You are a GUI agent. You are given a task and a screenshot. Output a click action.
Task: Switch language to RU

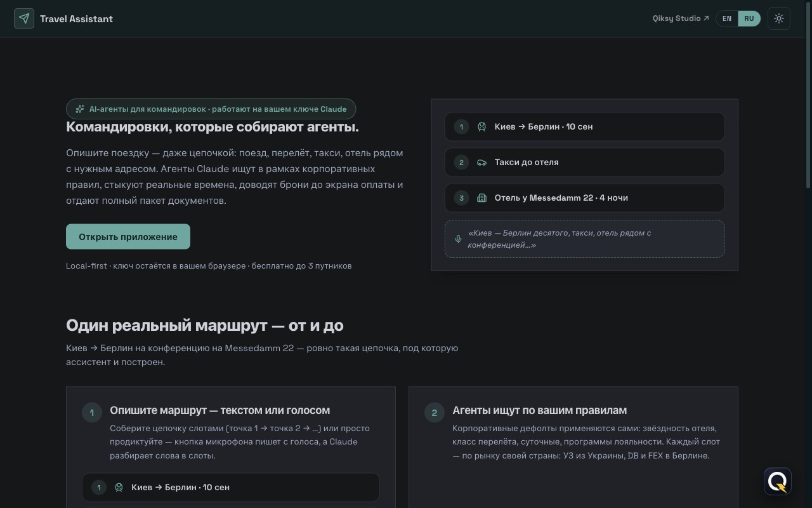point(749,18)
